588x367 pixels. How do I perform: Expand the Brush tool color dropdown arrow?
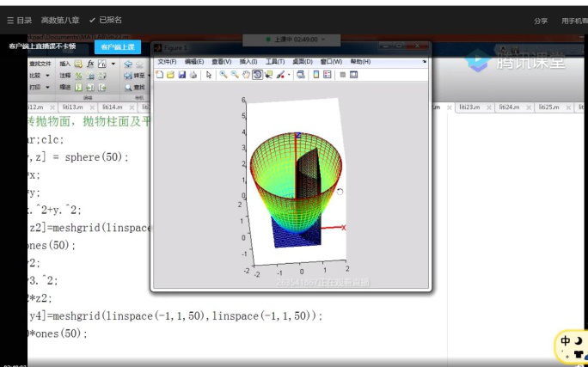pyautogui.click(x=288, y=75)
